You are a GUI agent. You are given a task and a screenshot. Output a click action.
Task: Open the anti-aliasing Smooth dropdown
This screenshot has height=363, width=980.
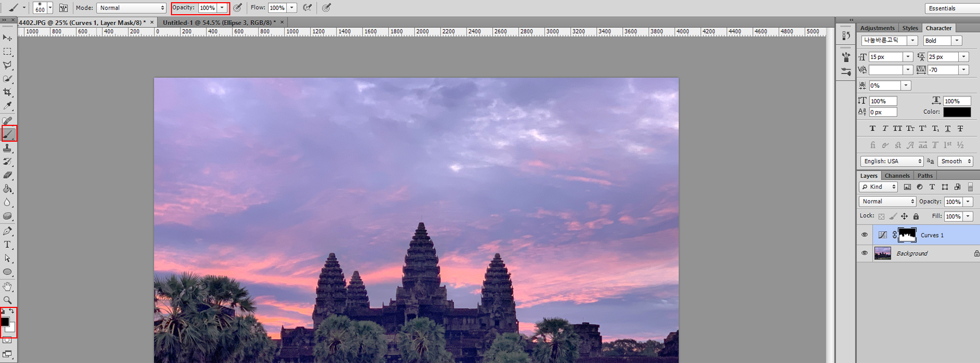[955, 161]
